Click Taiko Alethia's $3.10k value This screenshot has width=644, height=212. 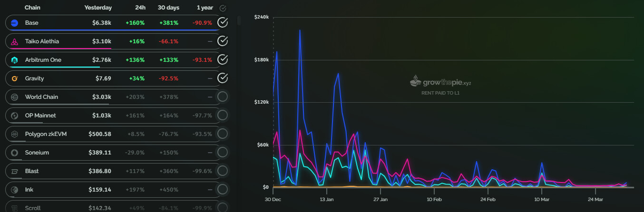pos(102,41)
